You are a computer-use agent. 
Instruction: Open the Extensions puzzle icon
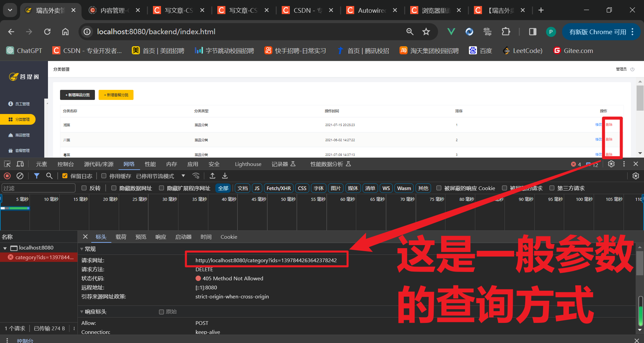click(506, 32)
